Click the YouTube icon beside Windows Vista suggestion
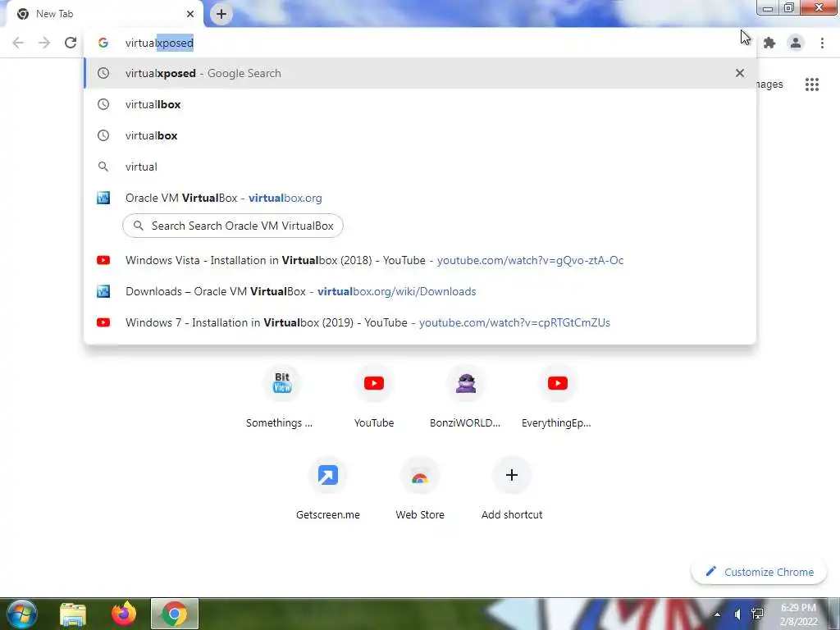This screenshot has height=630, width=840. tap(103, 260)
